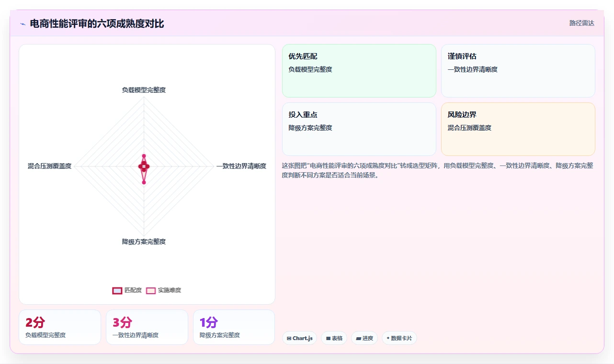
Task: Open the 风险边界 card
Action: tap(518, 129)
